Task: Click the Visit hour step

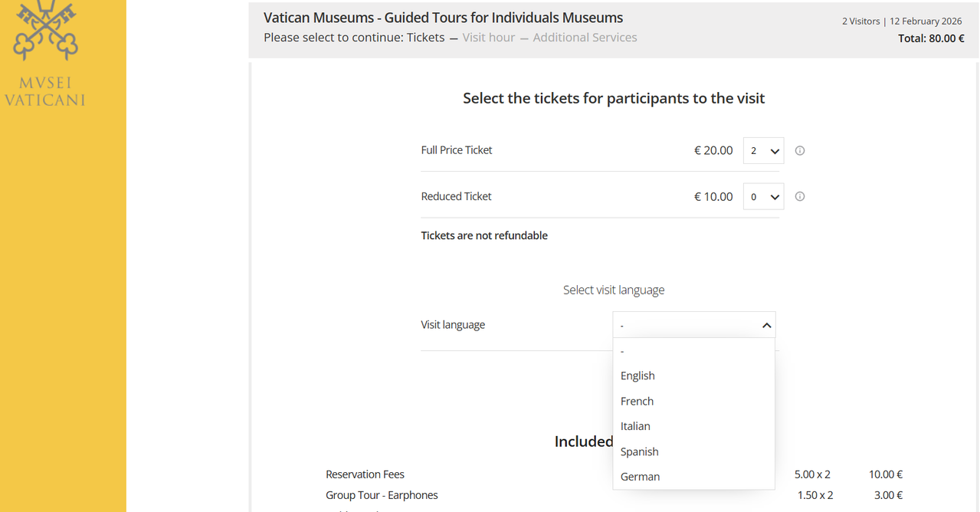Action: pyautogui.click(x=489, y=38)
